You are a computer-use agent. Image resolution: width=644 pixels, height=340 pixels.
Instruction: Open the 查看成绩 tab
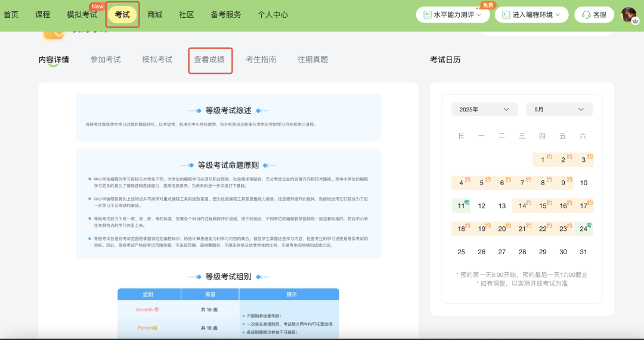tap(209, 60)
